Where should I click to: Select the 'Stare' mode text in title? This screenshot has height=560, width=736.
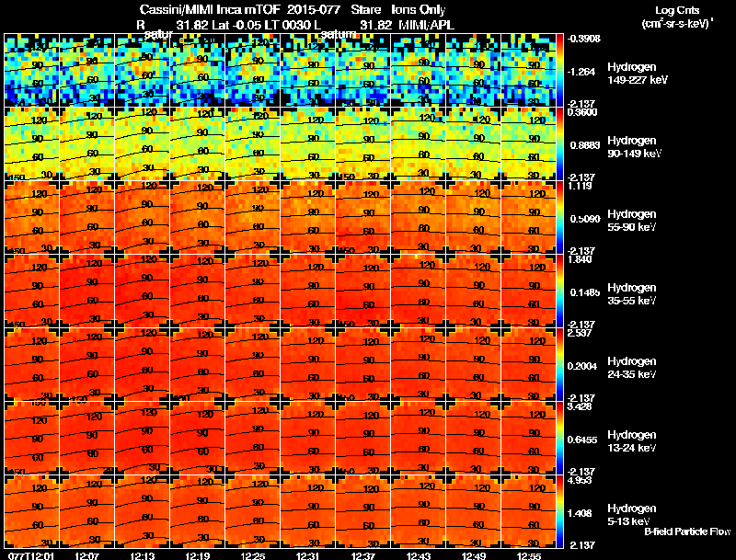coord(365,9)
